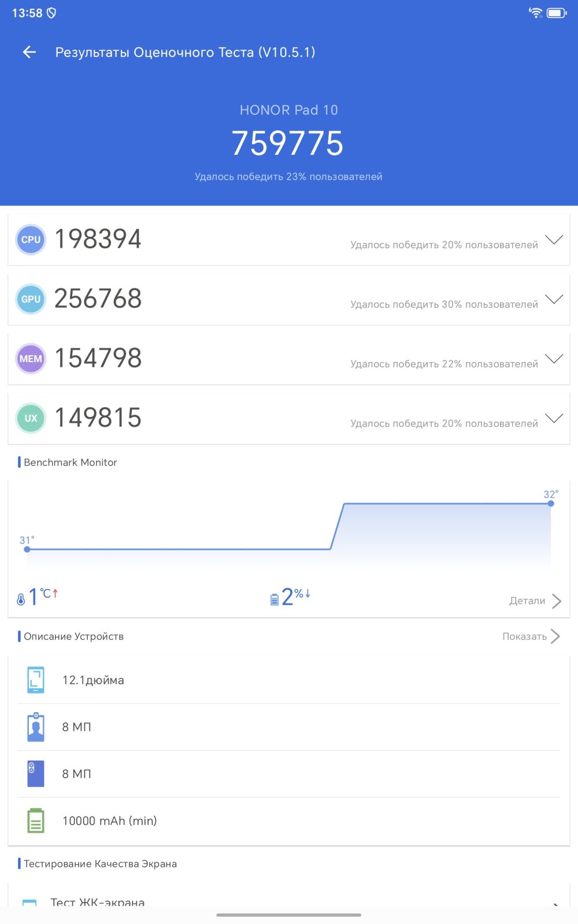The width and height of the screenshot is (578, 924).
Task: Tap the back arrow icon
Action: pos(29,53)
